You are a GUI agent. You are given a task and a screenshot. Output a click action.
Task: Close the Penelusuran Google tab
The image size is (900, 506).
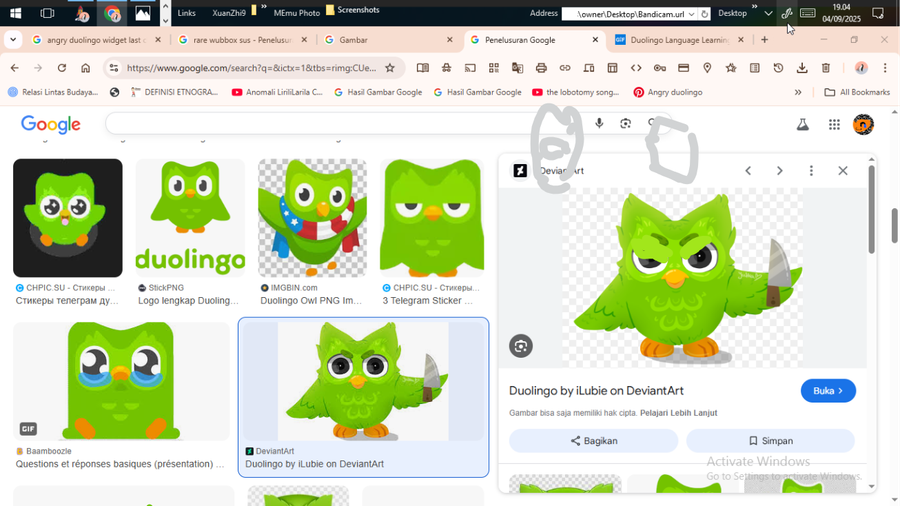pos(595,40)
